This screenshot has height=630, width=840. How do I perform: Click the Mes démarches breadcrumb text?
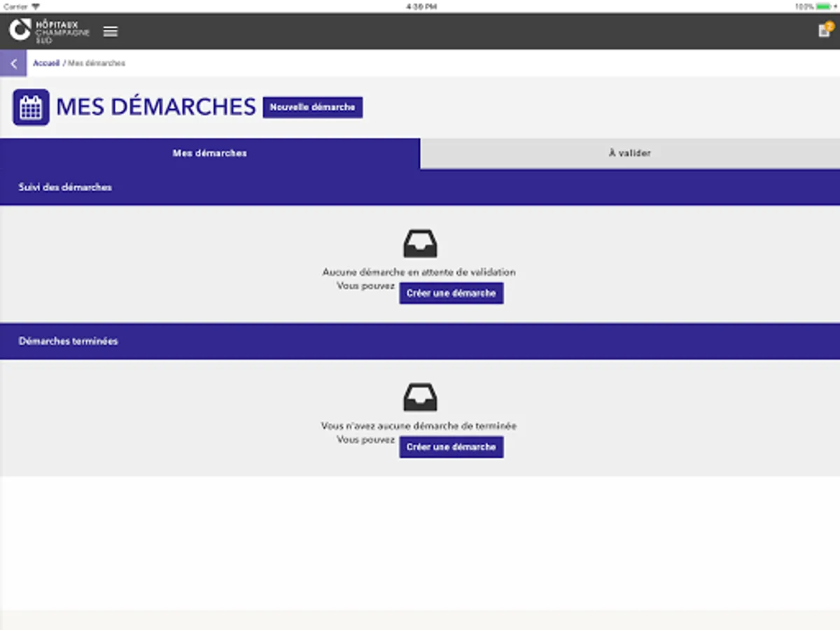(97, 63)
